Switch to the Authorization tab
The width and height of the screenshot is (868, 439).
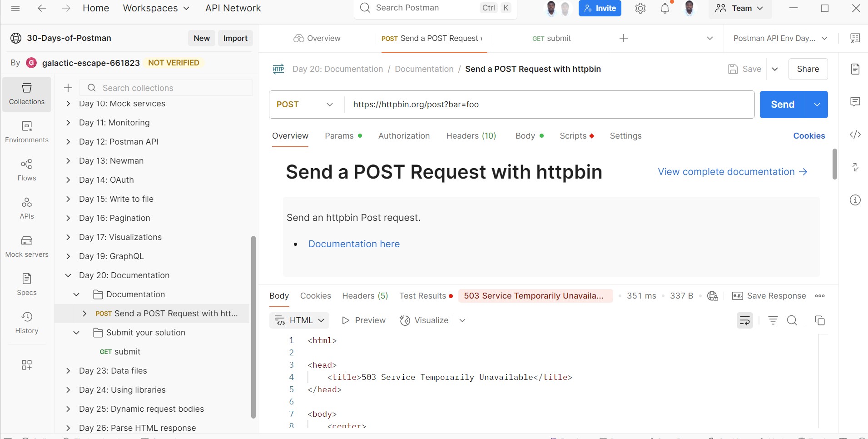tap(404, 136)
